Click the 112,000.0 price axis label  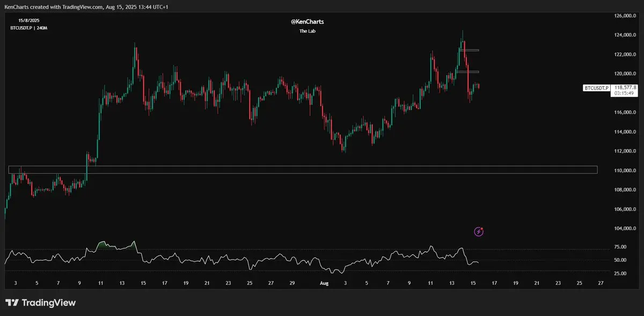[625, 151]
